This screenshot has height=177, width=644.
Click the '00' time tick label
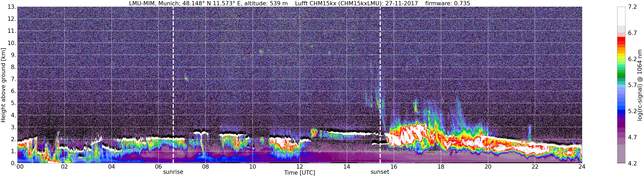tap(20, 166)
